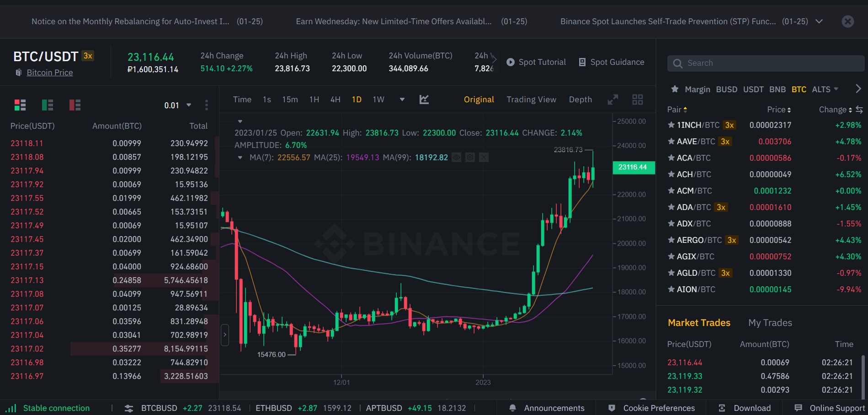Sort pairs by Price column
Screen dimensions: 868x415
pos(779,110)
